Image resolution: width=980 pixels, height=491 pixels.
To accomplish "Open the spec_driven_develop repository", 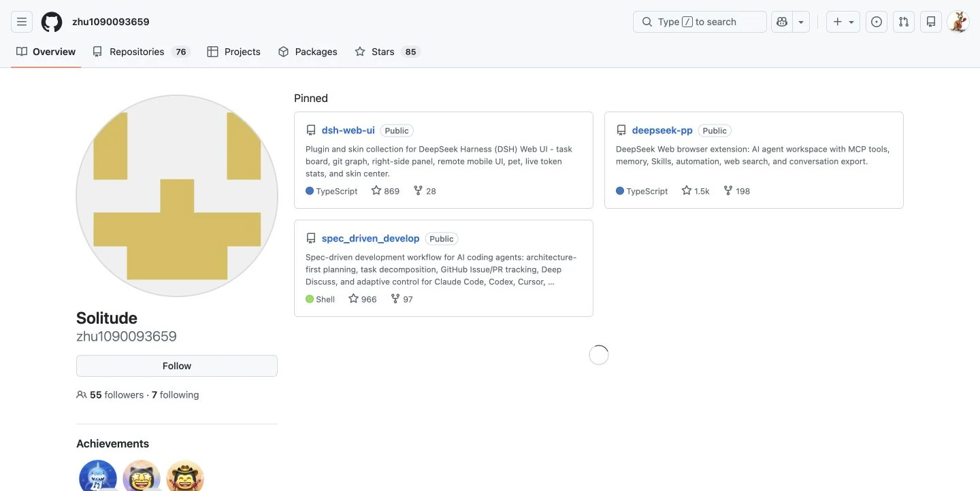I will pos(371,239).
